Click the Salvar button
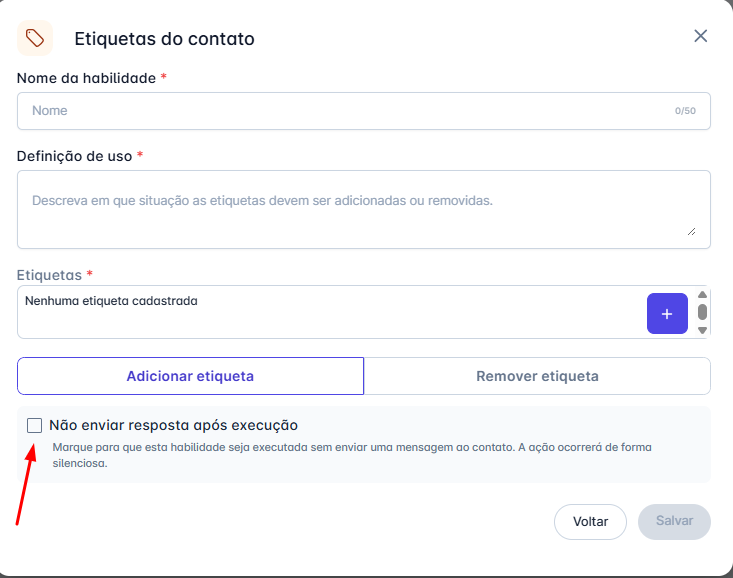This screenshot has width=733, height=578. coord(674,522)
